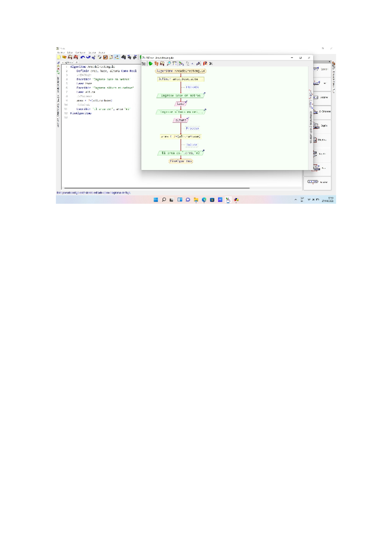Click the area assignment block in flowchart
This screenshot has width=392, height=554.
pos(181,137)
